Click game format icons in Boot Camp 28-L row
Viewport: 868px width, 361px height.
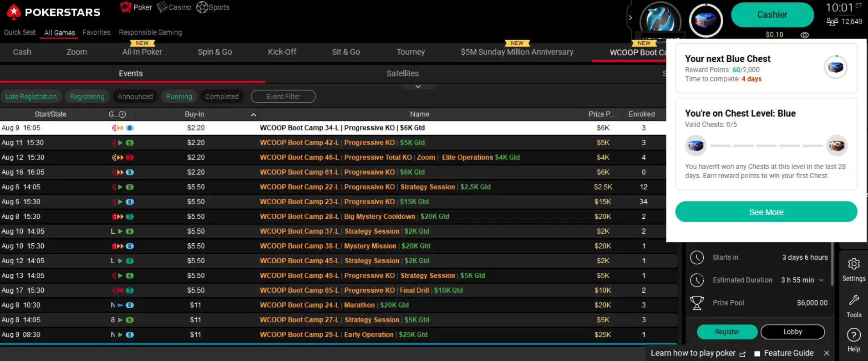coord(122,217)
